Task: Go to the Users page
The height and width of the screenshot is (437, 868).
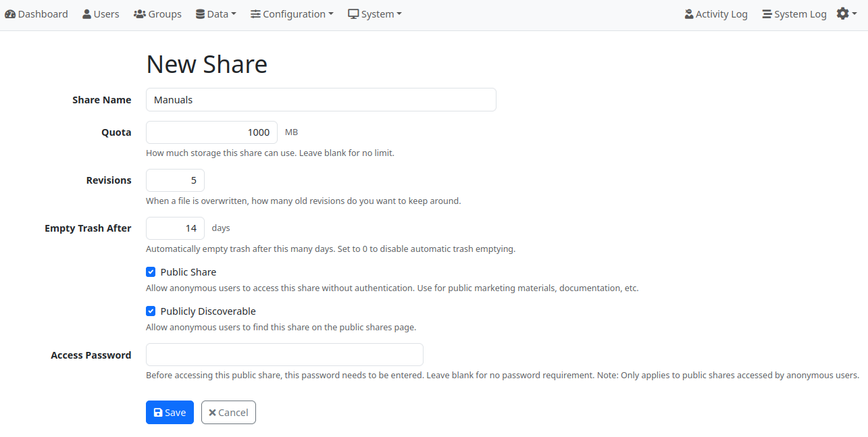Action: (x=101, y=14)
